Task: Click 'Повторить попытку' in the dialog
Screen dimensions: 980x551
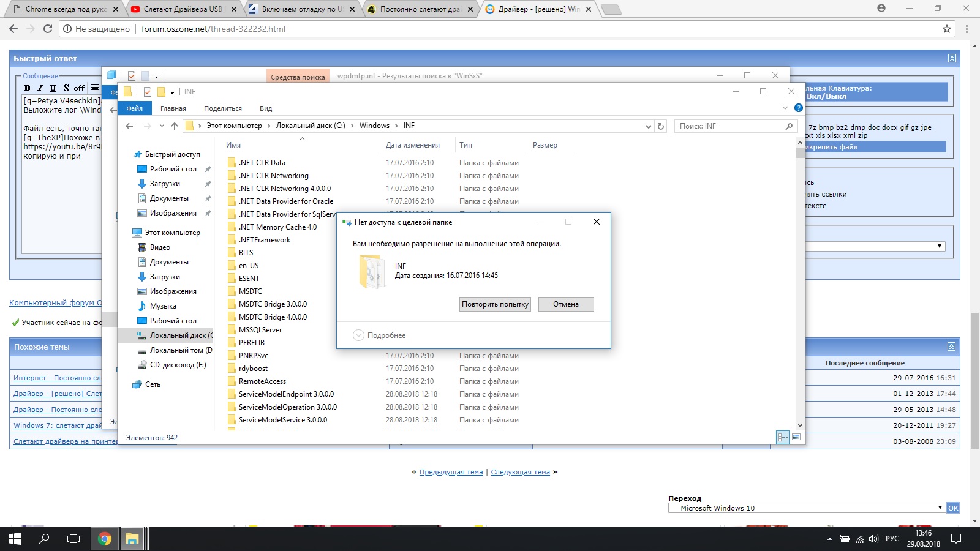Action: click(495, 304)
